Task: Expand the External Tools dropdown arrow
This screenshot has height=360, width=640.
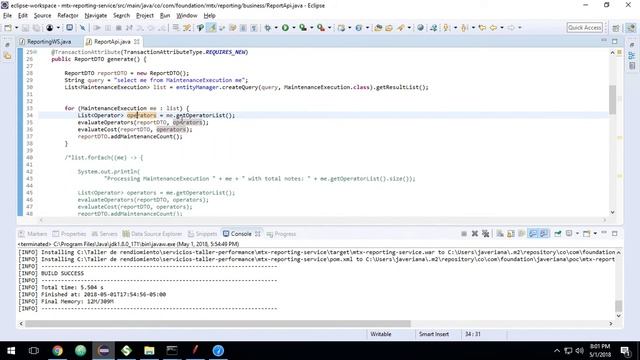Action: pyautogui.click(x=329, y=28)
